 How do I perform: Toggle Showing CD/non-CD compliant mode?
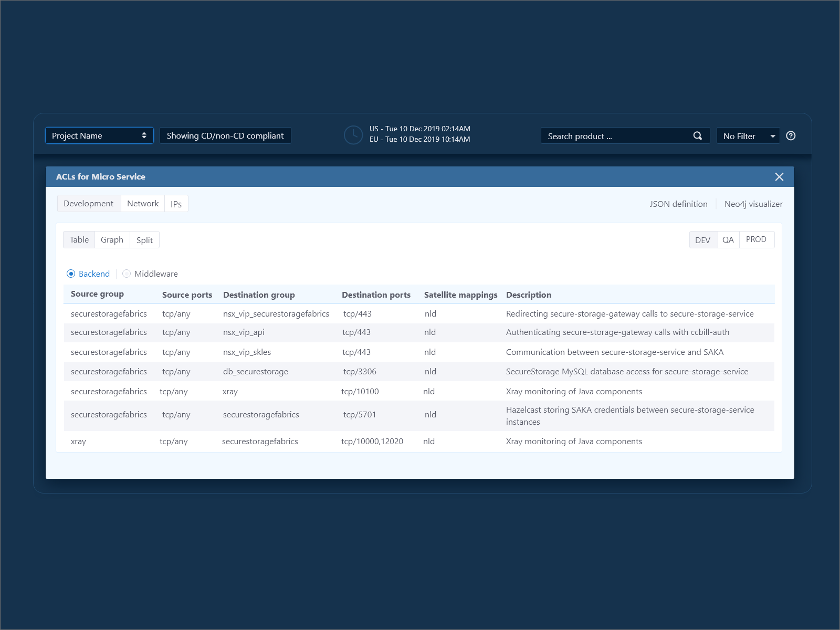(x=225, y=135)
